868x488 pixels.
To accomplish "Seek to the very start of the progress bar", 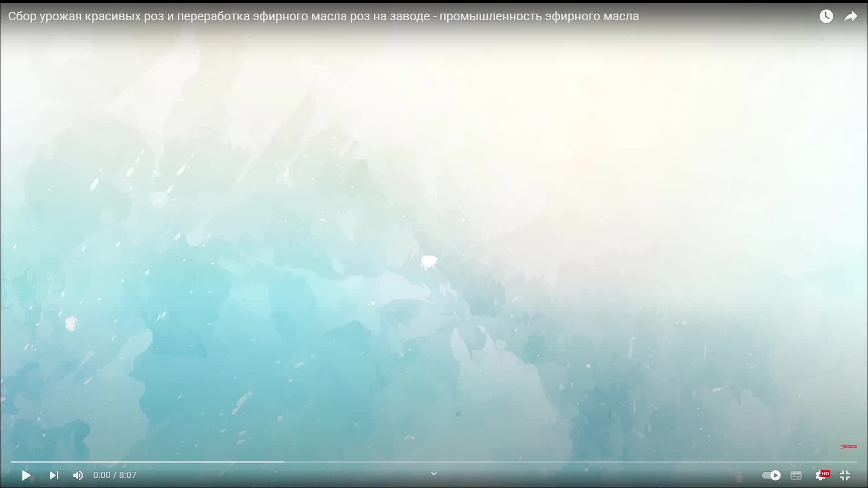I will pyautogui.click(x=11, y=462).
